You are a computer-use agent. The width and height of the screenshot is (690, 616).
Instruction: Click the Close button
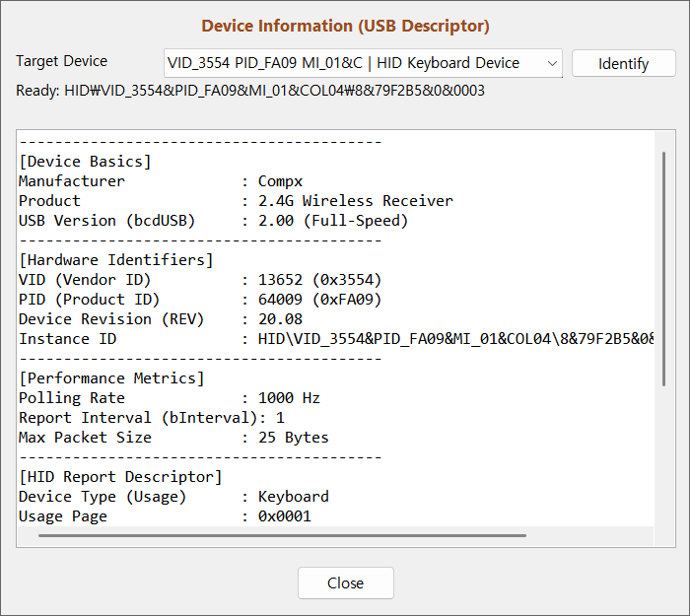[345, 583]
